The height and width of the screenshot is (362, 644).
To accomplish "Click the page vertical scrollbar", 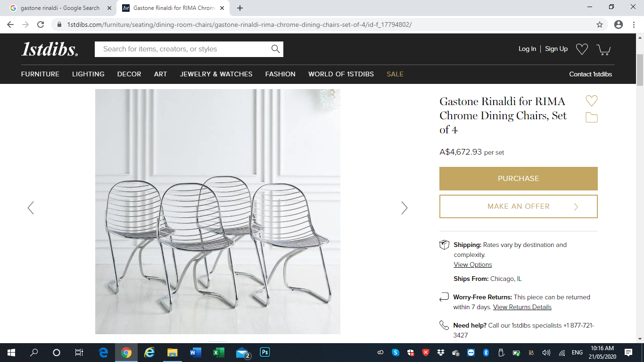I will [x=640, y=189].
